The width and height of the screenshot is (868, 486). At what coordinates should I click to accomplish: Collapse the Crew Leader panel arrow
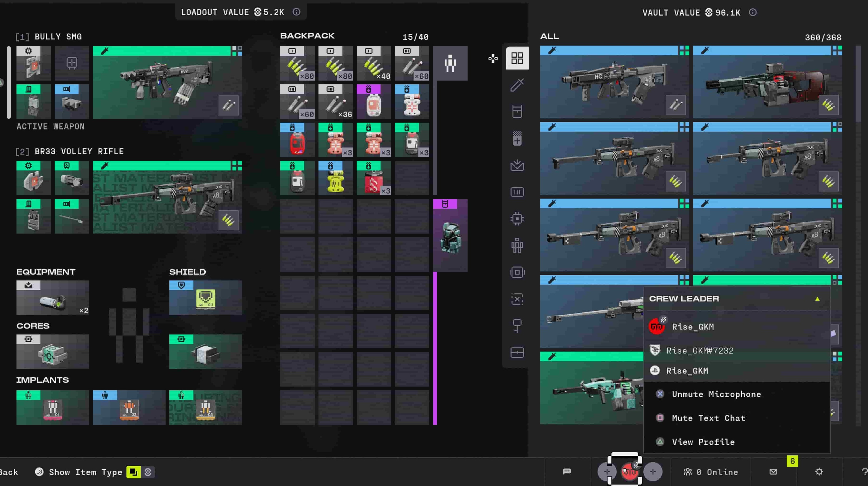(817, 299)
